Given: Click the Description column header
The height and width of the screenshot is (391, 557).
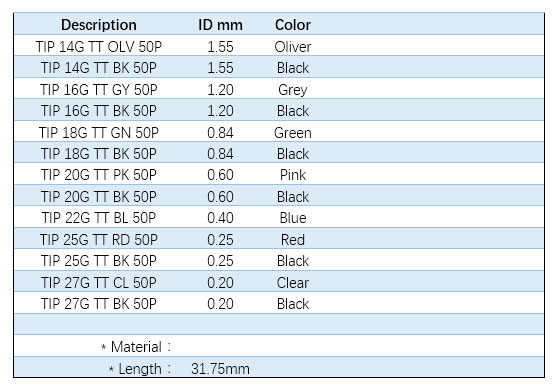Looking at the screenshot, I should [x=99, y=25].
